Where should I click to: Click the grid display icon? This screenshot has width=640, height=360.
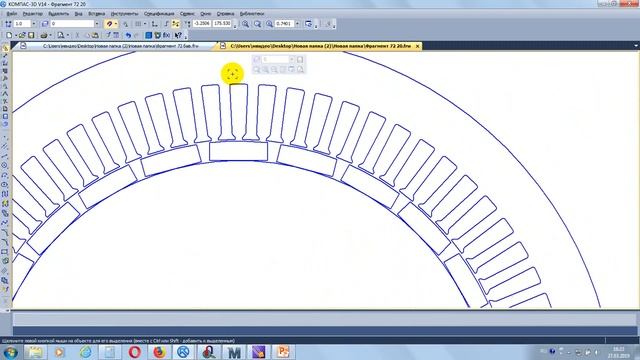point(138,24)
